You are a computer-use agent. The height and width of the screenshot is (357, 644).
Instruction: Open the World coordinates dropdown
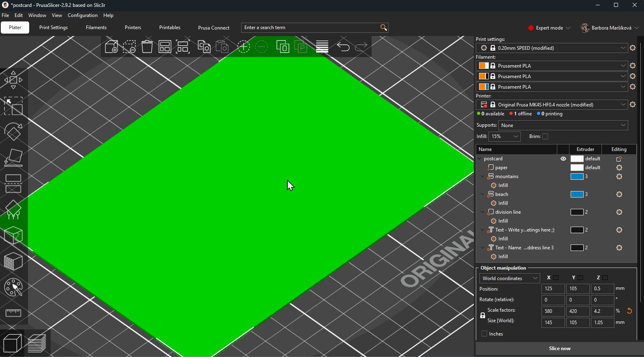coord(509,278)
